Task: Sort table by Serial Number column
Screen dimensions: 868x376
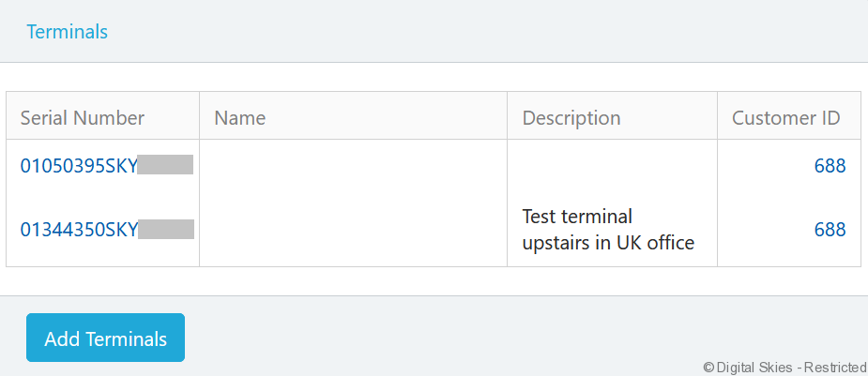Action: pyautogui.click(x=83, y=118)
